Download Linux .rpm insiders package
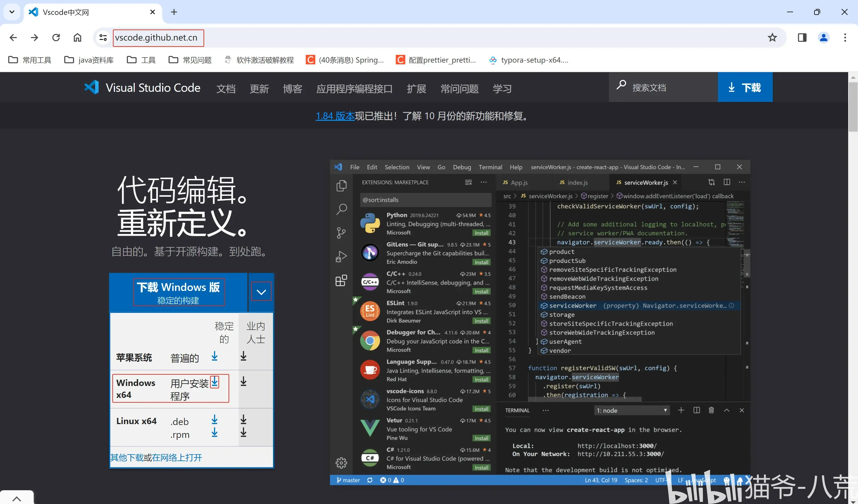This screenshot has width=858, height=504. tap(243, 432)
